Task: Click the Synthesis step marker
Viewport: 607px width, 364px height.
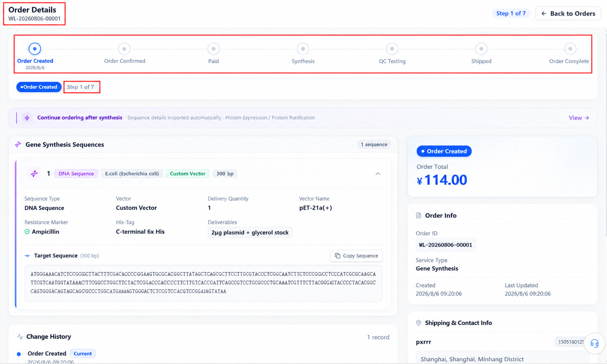Action: click(303, 49)
